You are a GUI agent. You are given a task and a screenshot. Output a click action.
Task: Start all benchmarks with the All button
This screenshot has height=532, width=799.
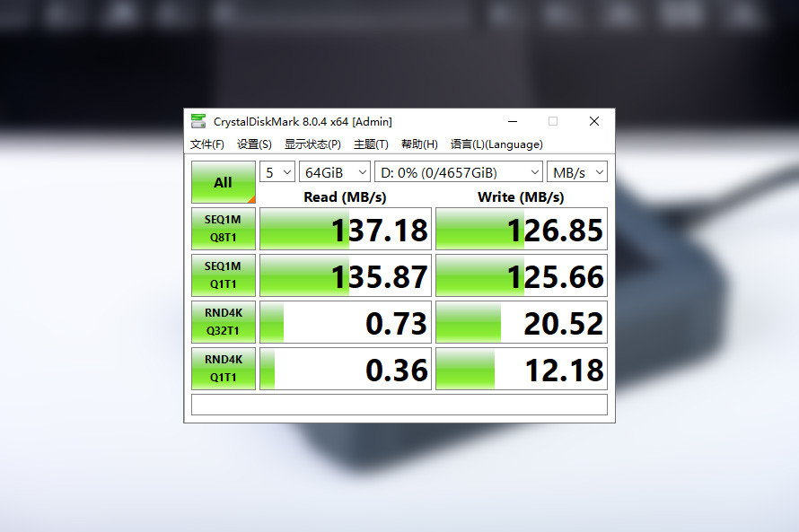pos(224,182)
